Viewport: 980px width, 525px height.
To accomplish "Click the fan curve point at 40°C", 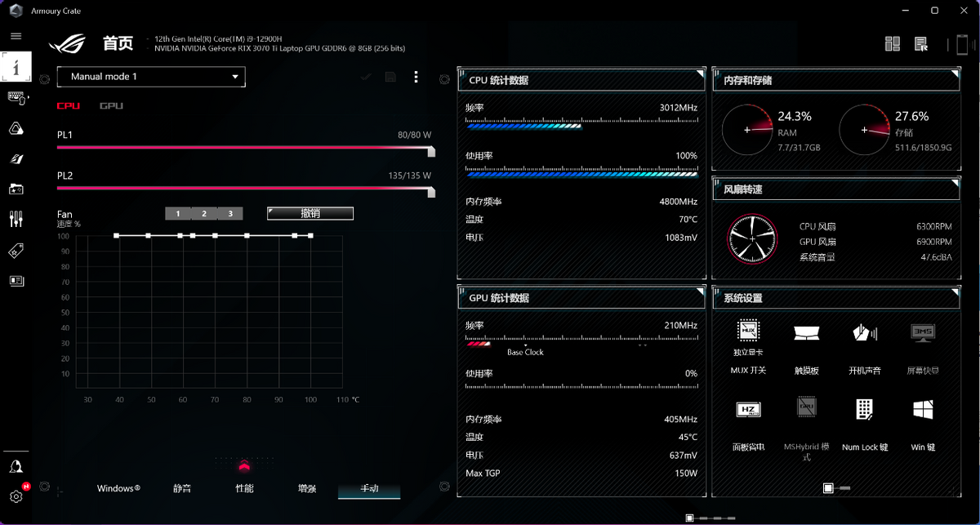I will 117,235.
